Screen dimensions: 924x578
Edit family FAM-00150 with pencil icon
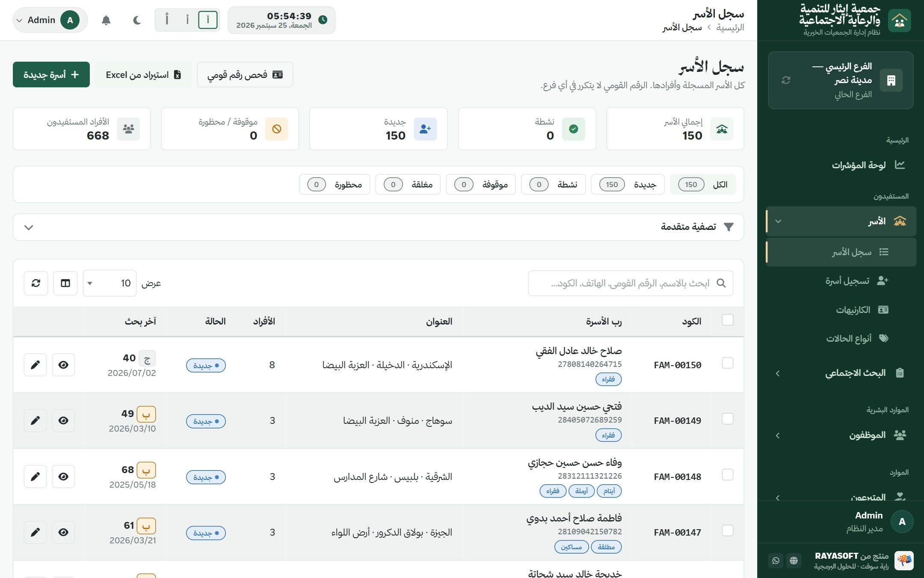coord(35,365)
